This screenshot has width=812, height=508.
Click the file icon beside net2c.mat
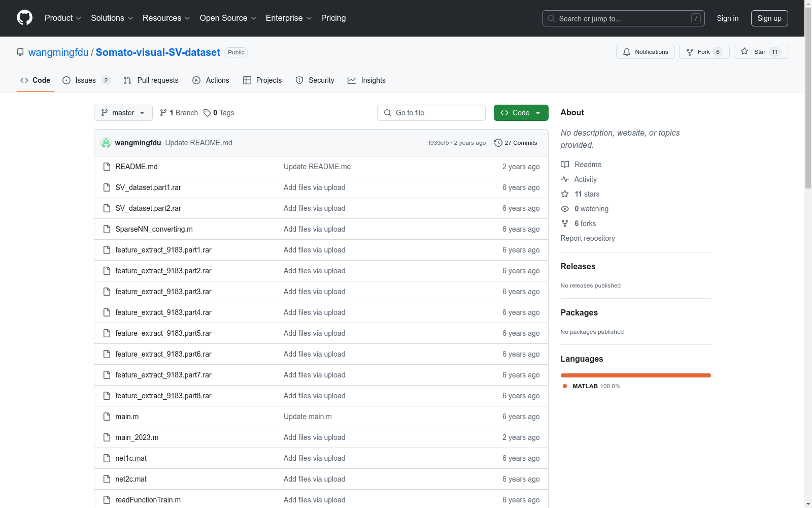(107, 479)
